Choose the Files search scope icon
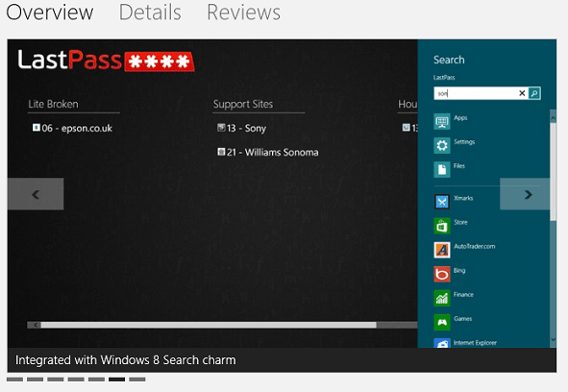This screenshot has width=568, height=392. (x=442, y=169)
